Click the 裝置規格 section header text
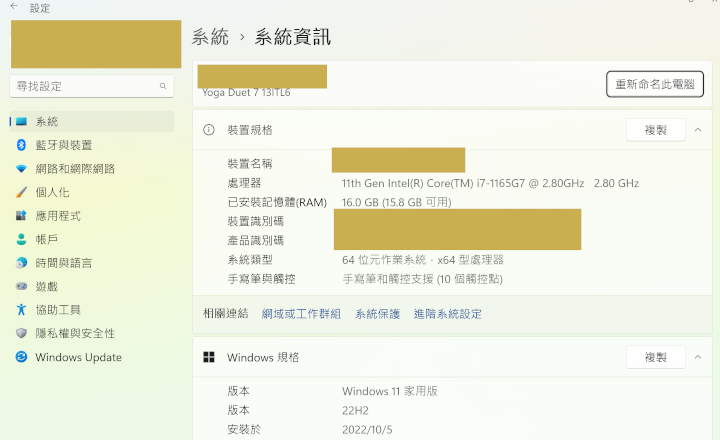Image resolution: width=720 pixels, height=440 pixels. click(250, 130)
